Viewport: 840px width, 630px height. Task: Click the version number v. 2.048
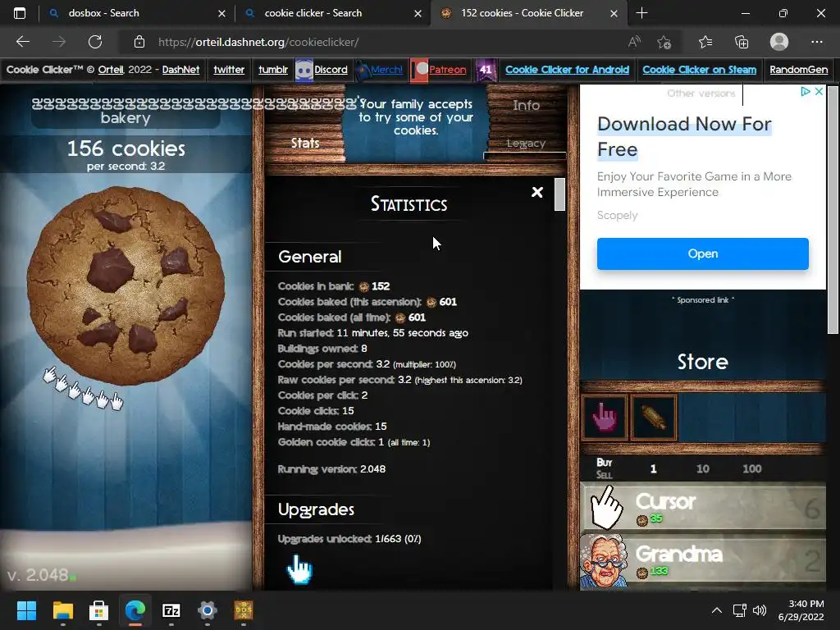(x=38, y=575)
